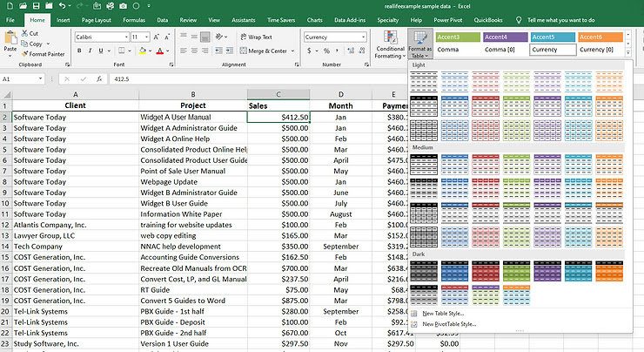Click the New blank workbook icon
Viewport: 644px width, 352px height.
pyautogui.click(x=10, y=6)
